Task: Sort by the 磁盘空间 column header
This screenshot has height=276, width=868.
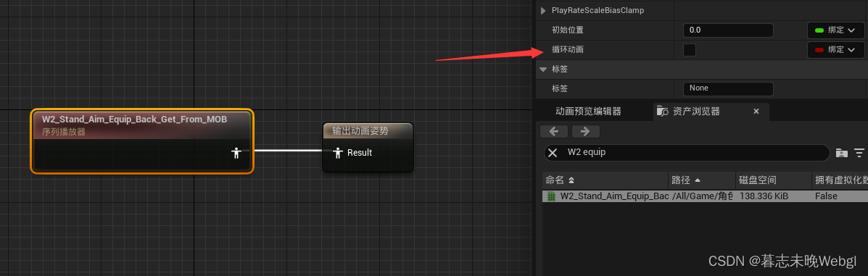Action: (773, 180)
